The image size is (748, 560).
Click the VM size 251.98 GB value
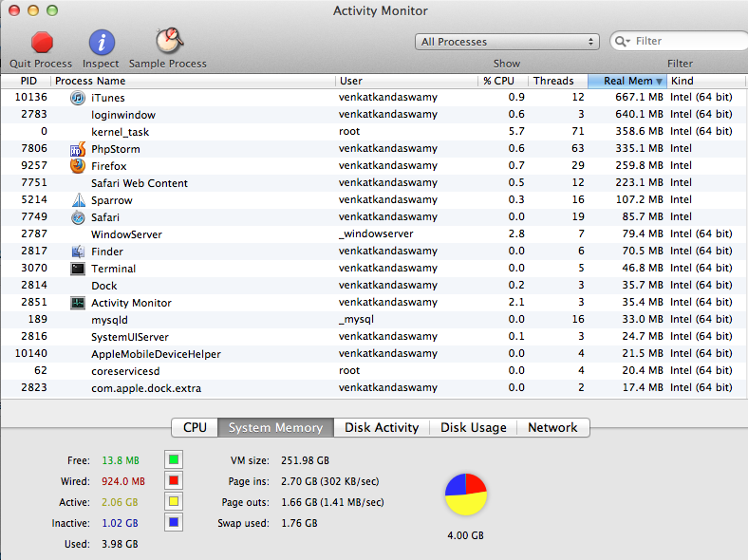pyautogui.click(x=305, y=460)
